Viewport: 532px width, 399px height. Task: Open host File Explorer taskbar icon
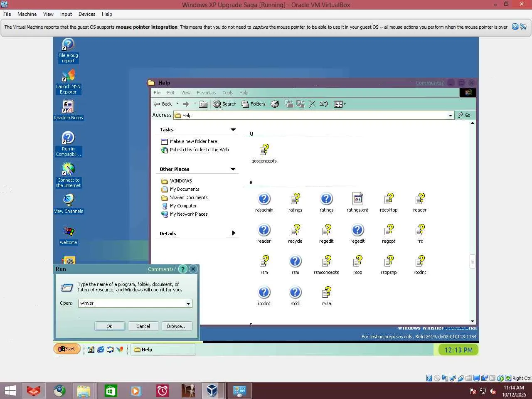coord(84,391)
